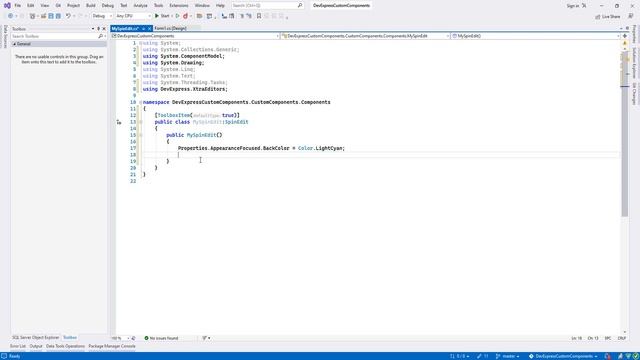Open the SQL Server Object Explorer tab
The width and height of the screenshot is (640, 360).
36,338
